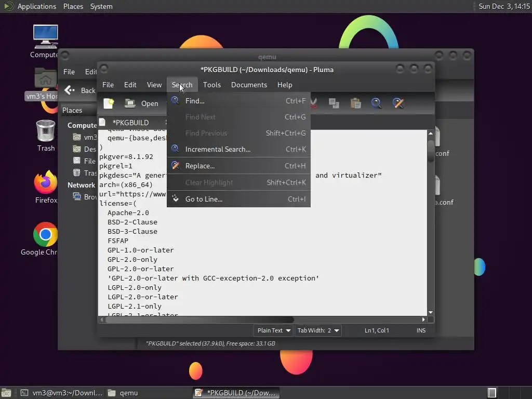Click the LGPL-2.1-only line in editor
532x399 pixels.
135,307
